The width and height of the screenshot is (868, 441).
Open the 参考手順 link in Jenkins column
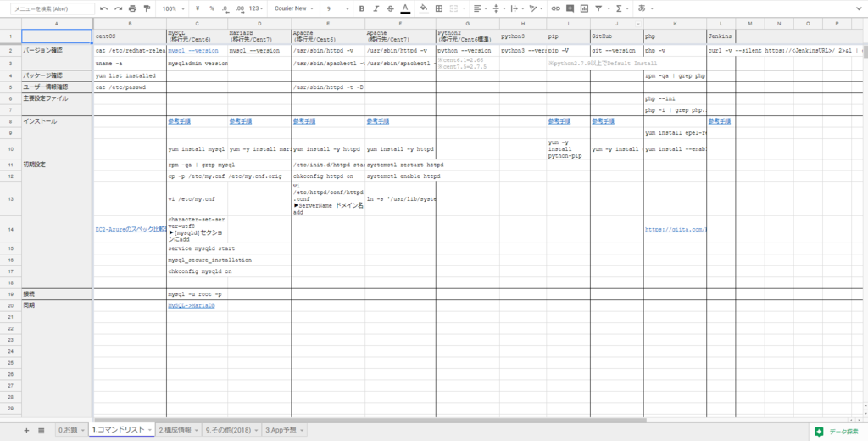pos(719,121)
